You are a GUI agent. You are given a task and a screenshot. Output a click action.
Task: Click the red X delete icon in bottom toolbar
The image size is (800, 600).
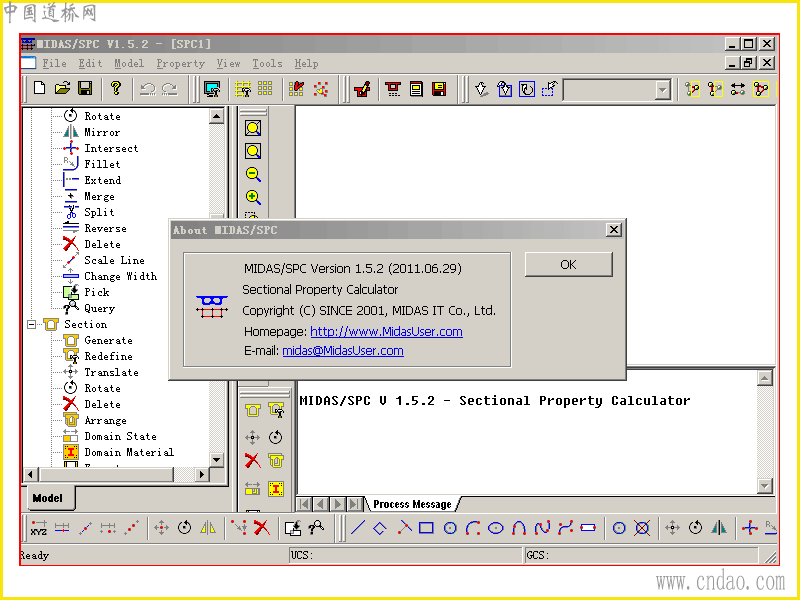point(262,528)
